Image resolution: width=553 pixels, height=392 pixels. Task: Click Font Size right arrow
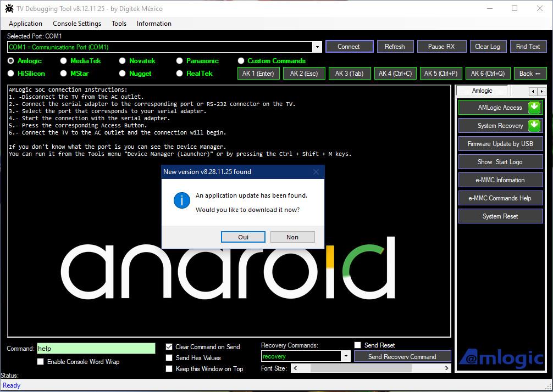point(447,368)
